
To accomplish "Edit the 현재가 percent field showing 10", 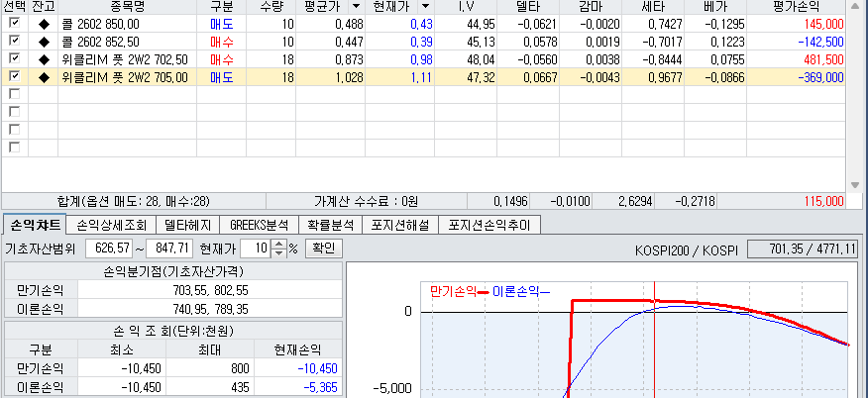I will (257, 249).
